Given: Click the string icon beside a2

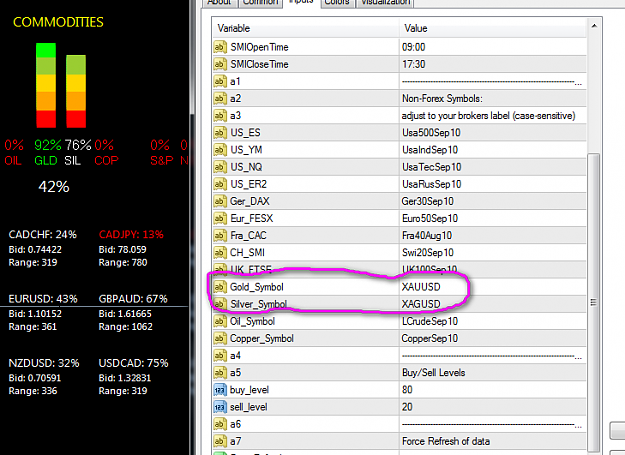Looking at the screenshot, I should click(220, 98).
